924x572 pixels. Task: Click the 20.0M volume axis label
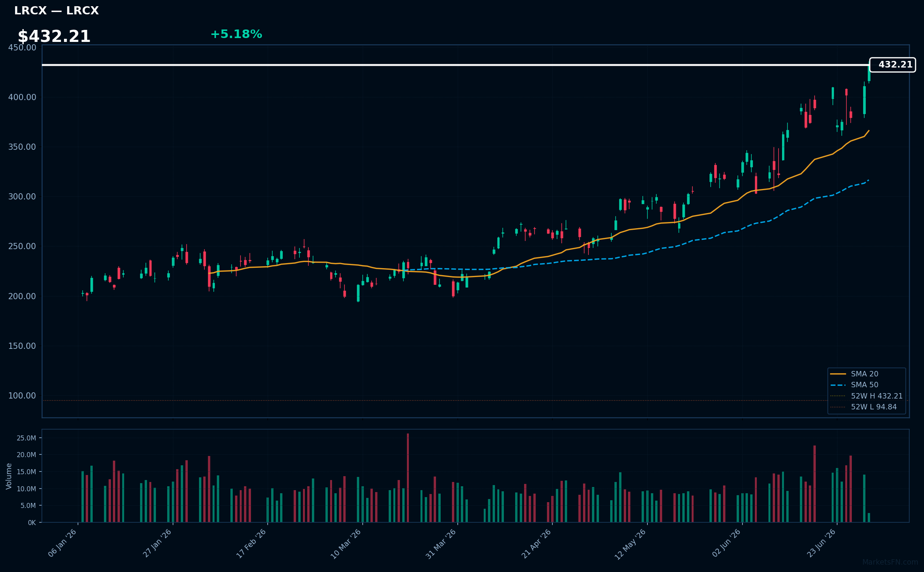pos(26,454)
